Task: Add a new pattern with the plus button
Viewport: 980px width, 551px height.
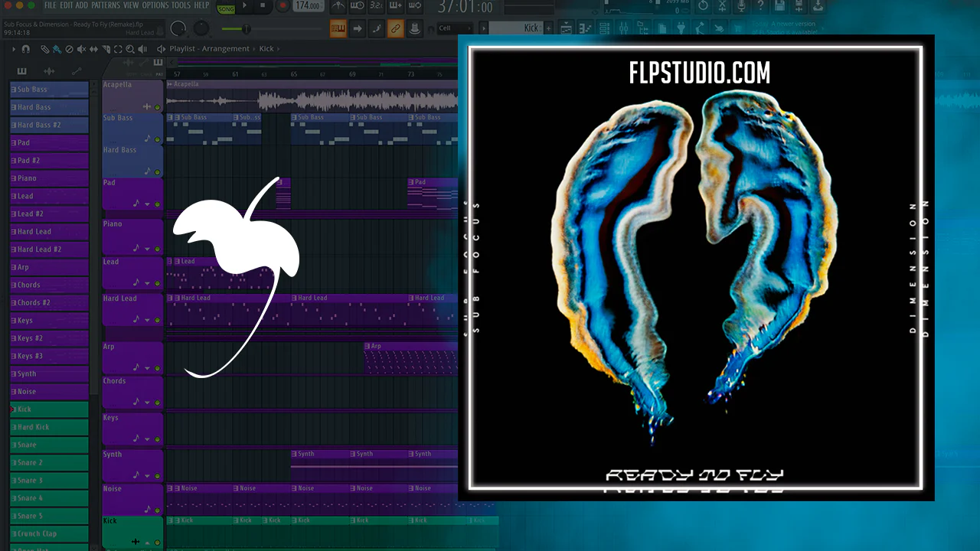Action: 549,28
